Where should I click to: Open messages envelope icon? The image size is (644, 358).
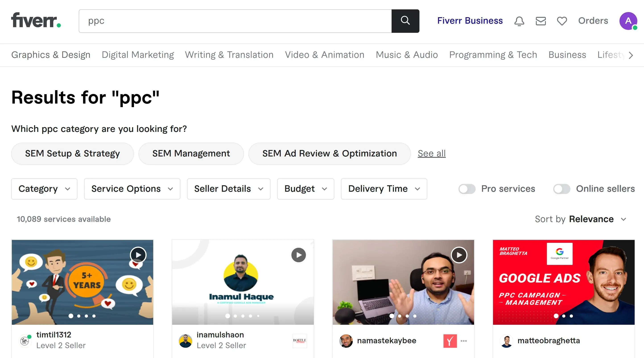tap(541, 21)
